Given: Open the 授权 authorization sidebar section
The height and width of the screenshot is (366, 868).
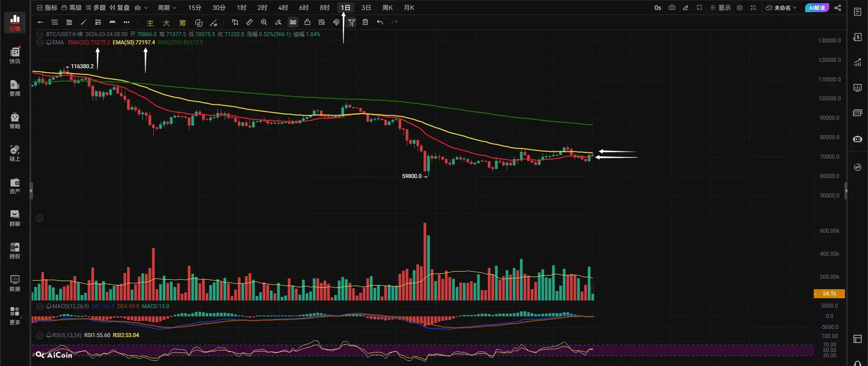Looking at the screenshot, I should click(x=15, y=250).
